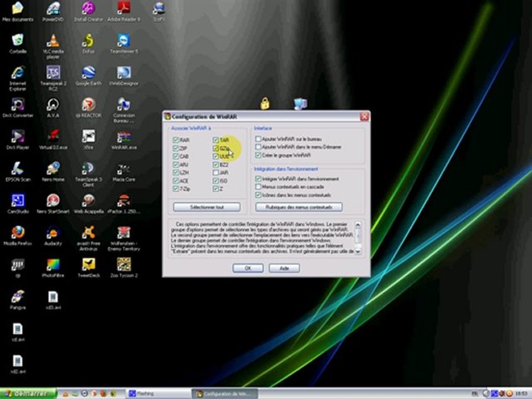Image resolution: width=532 pixels, height=399 pixels.
Task: Toggle Intégrer WinRAR dans l'environnement
Action: tap(258, 178)
